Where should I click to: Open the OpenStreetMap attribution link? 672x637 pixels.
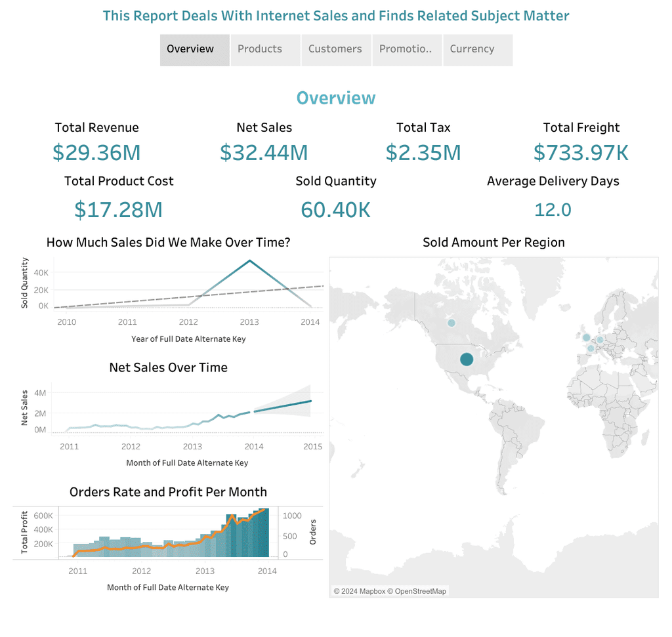[x=420, y=591]
